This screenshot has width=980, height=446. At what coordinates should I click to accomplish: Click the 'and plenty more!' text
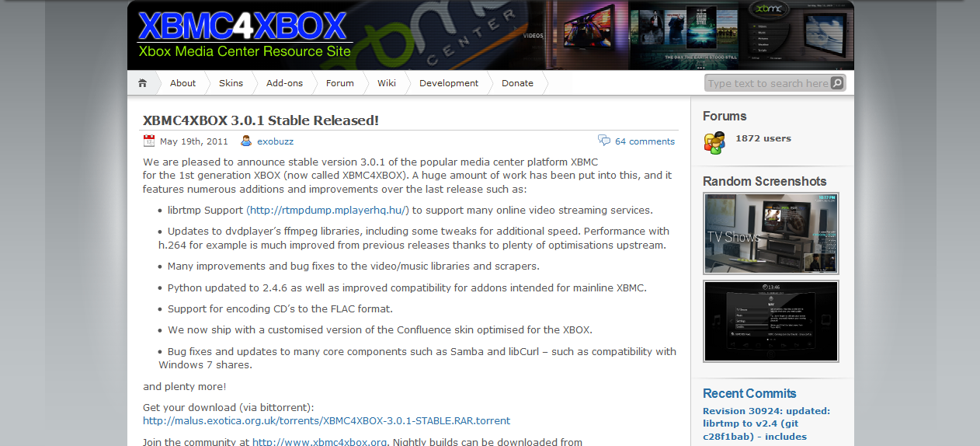(185, 386)
